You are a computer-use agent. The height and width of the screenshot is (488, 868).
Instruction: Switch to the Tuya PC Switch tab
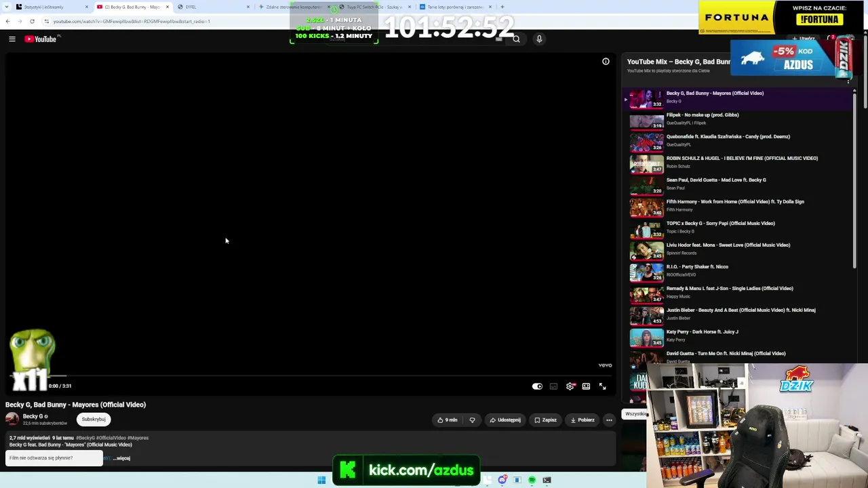pos(375,7)
